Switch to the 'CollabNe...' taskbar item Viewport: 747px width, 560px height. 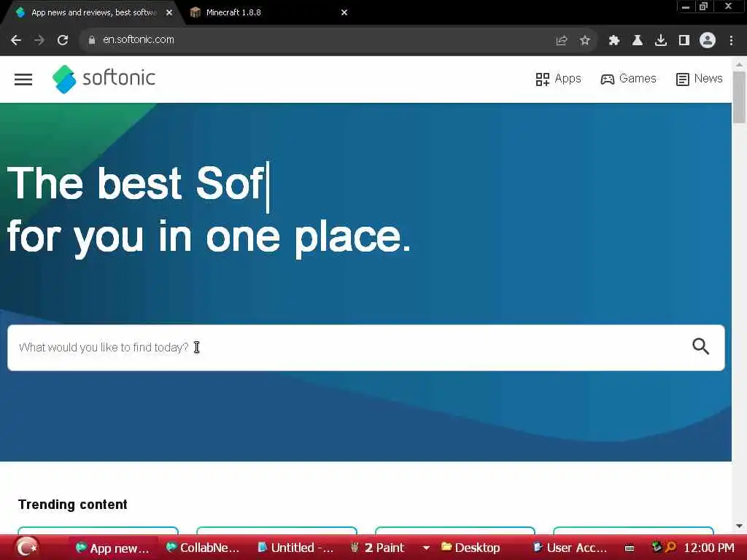[203, 548]
